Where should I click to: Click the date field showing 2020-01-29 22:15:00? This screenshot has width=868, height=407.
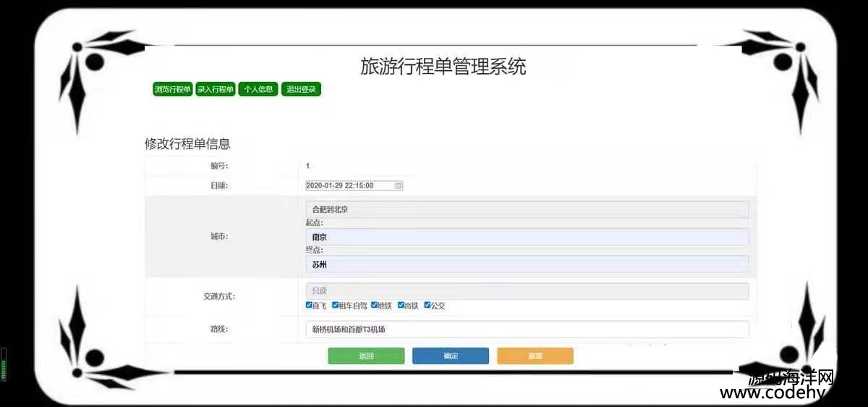tap(347, 186)
